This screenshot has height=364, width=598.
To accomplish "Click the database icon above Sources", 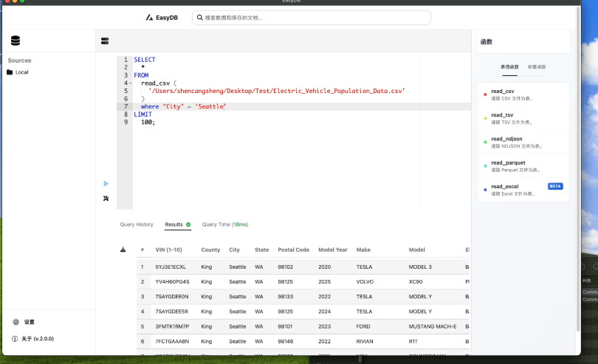I will click(16, 41).
